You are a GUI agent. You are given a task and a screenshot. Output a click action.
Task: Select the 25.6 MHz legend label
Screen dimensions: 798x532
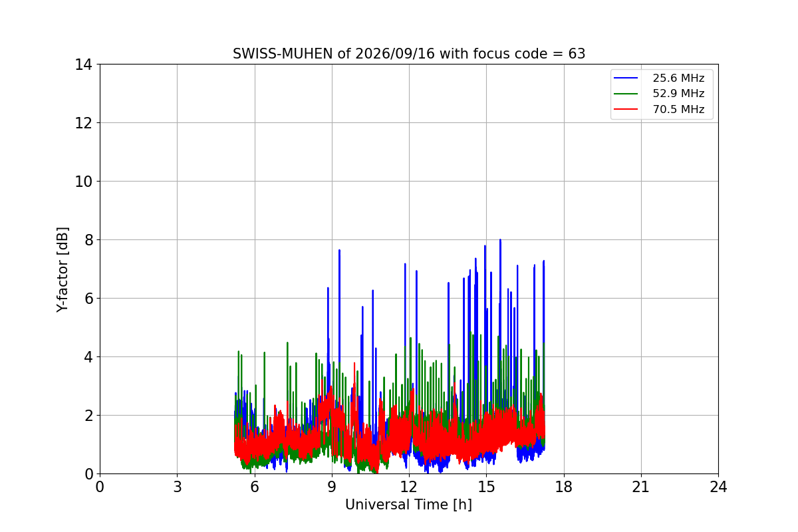click(x=678, y=78)
